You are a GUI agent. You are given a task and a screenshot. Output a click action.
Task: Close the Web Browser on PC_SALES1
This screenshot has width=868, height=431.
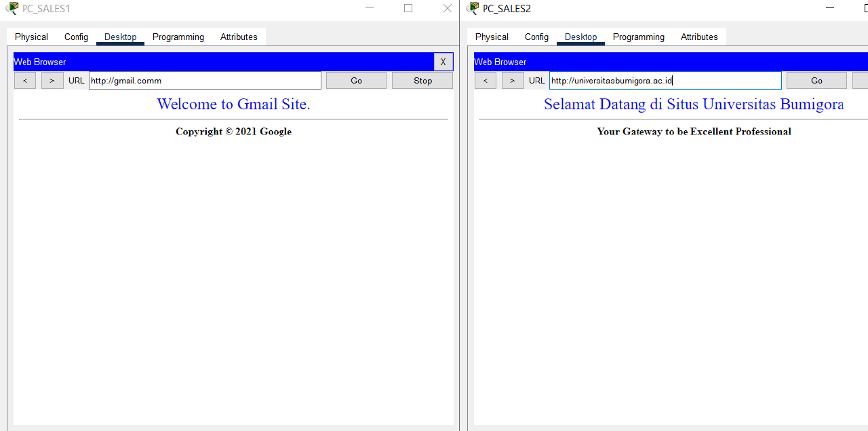coord(443,62)
